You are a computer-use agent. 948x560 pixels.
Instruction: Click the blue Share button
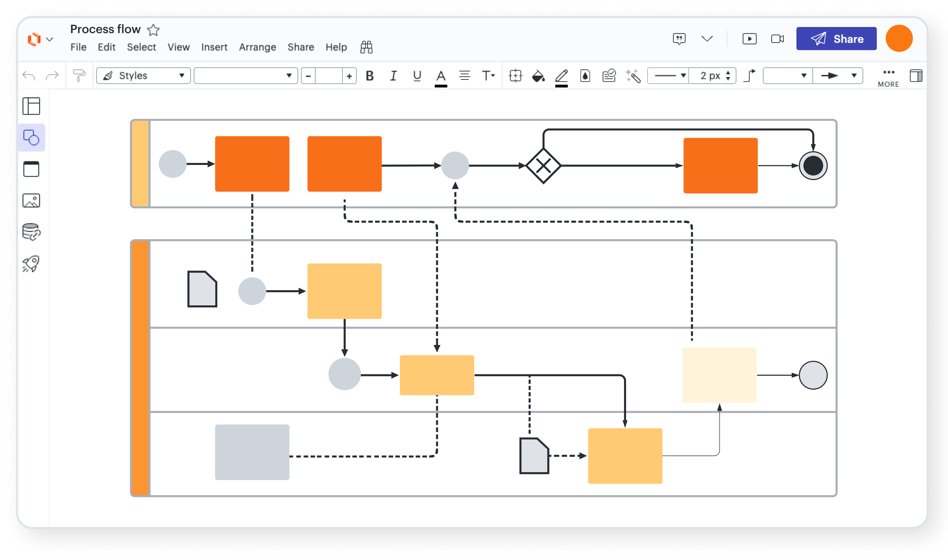point(836,39)
